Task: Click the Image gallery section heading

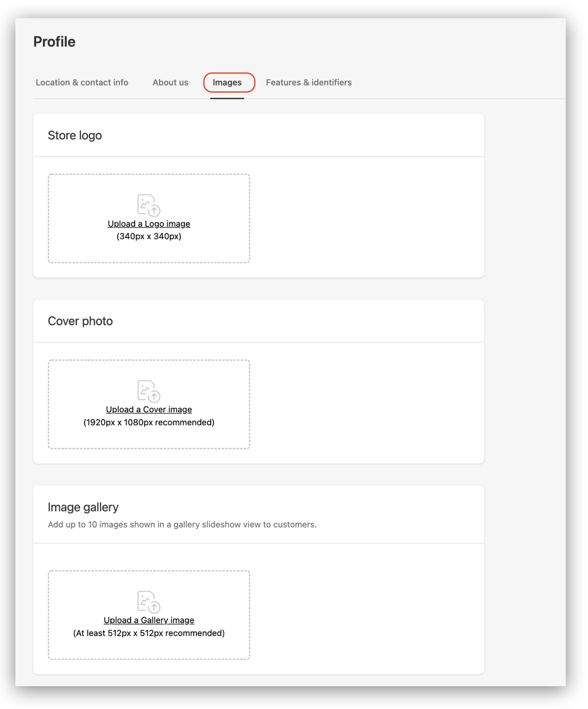Action: [x=83, y=507]
